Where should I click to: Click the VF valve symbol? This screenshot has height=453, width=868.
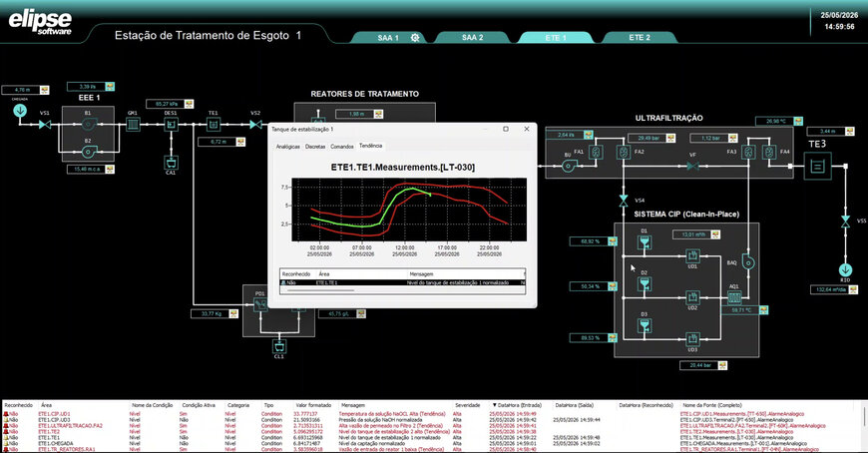pyautogui.click(x=692, y=167)
